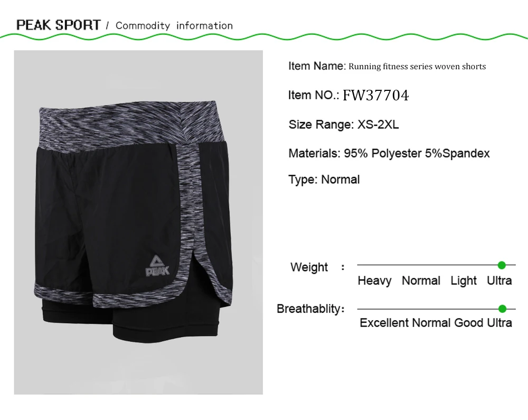
Task: Select the Light weight label
Action: pos(464,281)
